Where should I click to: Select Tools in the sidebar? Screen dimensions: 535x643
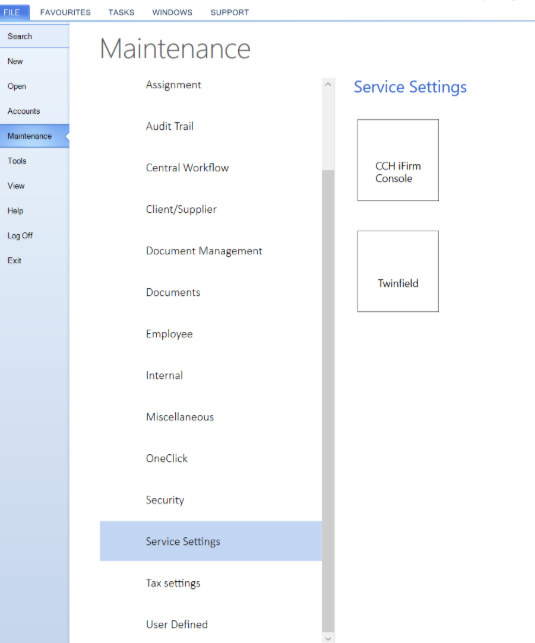tap(34, 161)
